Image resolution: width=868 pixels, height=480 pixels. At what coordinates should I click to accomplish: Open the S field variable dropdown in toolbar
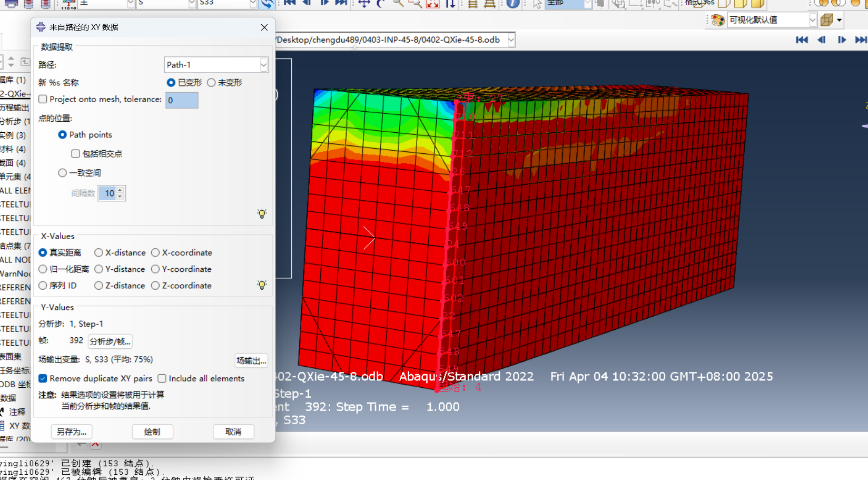coord(192,3)
